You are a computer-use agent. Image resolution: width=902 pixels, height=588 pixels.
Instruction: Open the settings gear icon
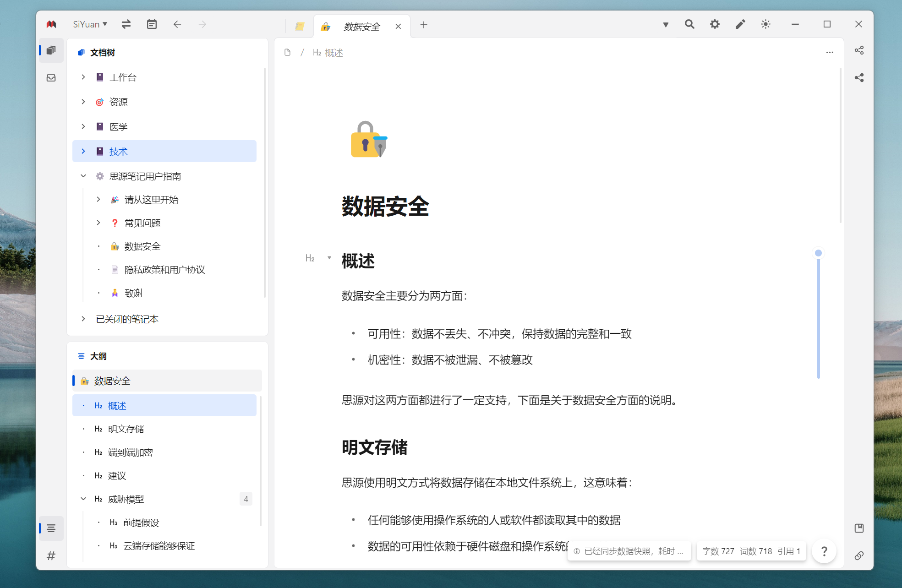(715, 24)
